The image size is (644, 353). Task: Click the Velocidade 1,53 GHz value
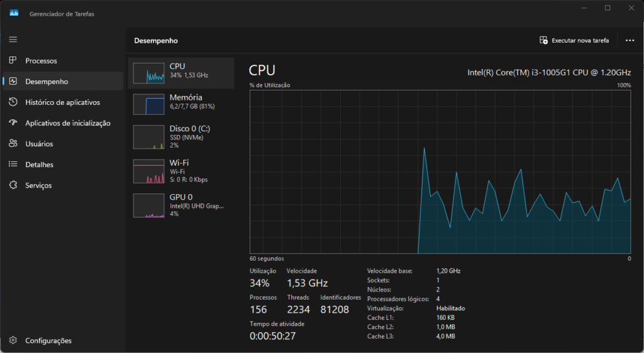point(307,283)
